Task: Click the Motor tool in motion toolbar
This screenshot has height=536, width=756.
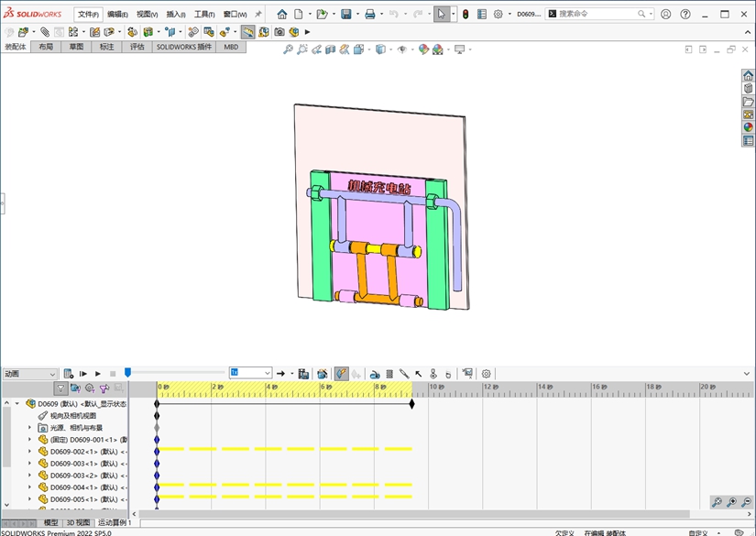Action: [x=375, y=374]
